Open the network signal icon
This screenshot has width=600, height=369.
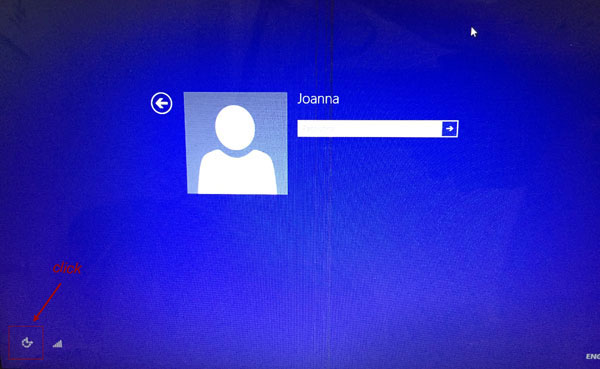(x=57, y=343)
